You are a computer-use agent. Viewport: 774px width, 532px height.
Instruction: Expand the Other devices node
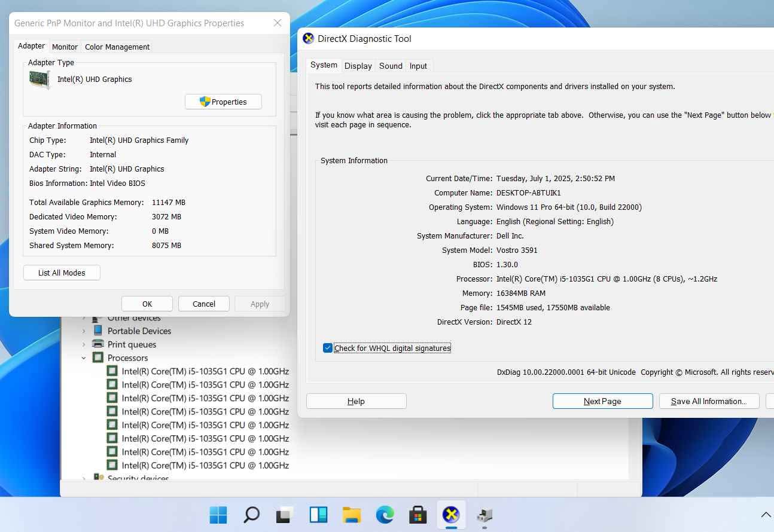[84, 318]
